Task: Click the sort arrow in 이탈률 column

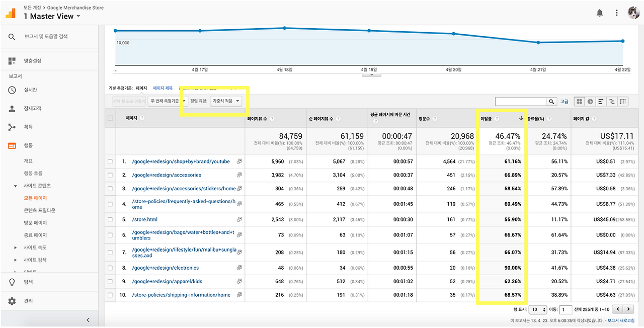Action: click(x=521, y=119)
